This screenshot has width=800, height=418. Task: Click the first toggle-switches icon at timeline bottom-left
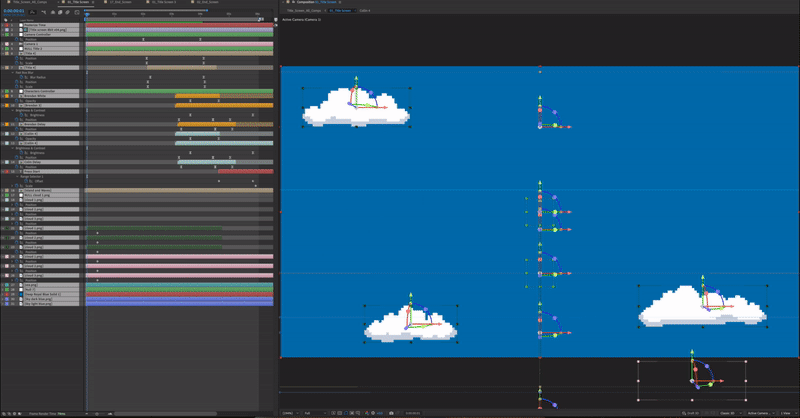click(4, 413)
